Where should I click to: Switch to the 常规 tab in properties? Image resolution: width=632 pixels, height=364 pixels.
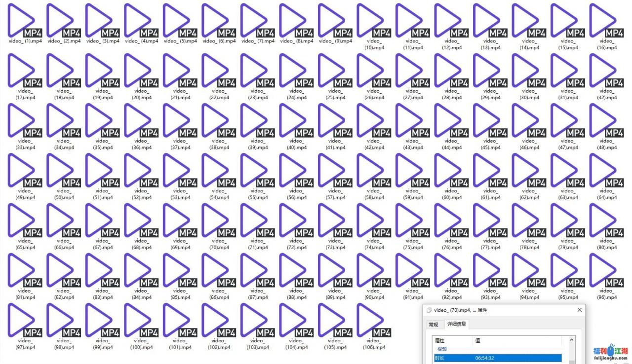[x=433, y=325]
